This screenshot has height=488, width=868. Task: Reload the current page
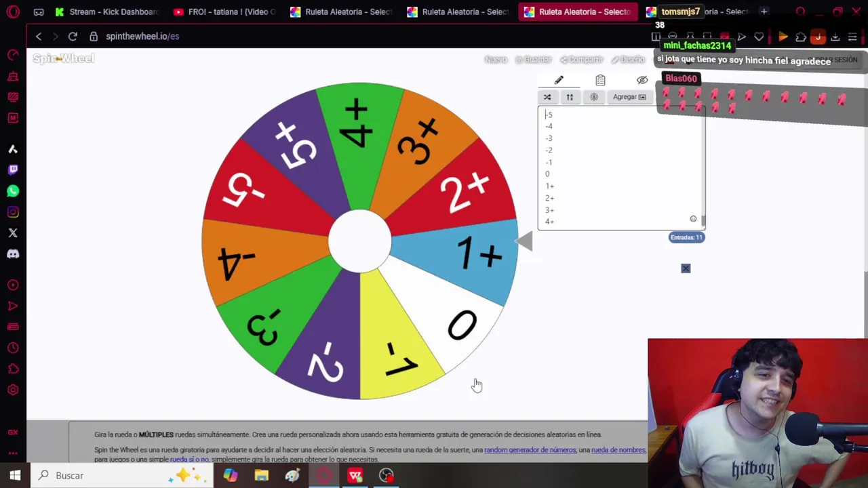[73, 37]
